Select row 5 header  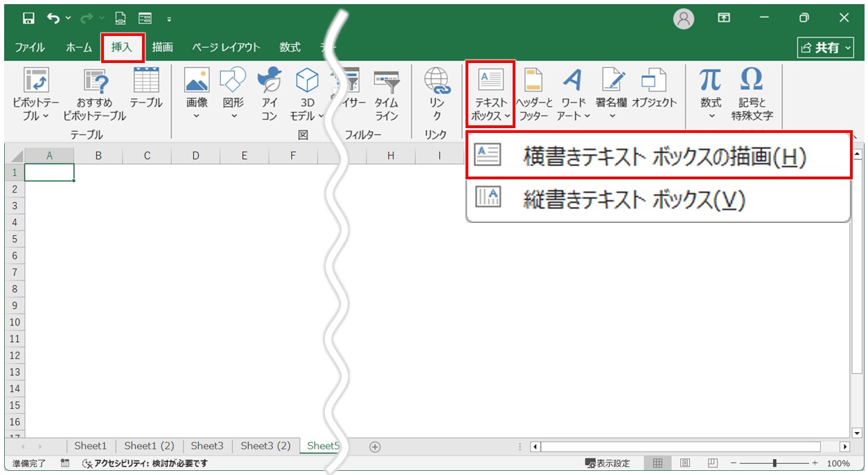click(15, 239)
